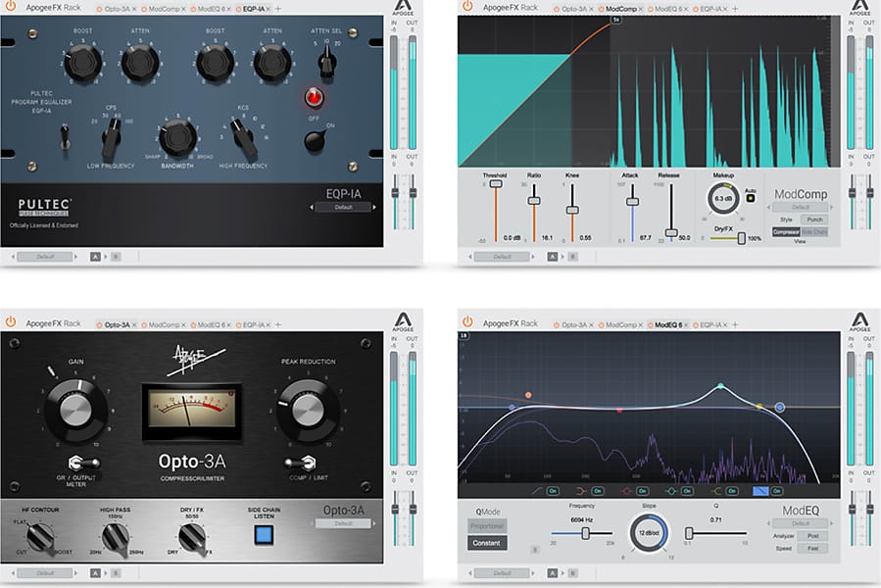The height and width of the screenshot is (588, 881).
Task: Click the Bandwidth knob on the Pultec EQP-1A
Action: click(x=177, y=138)
